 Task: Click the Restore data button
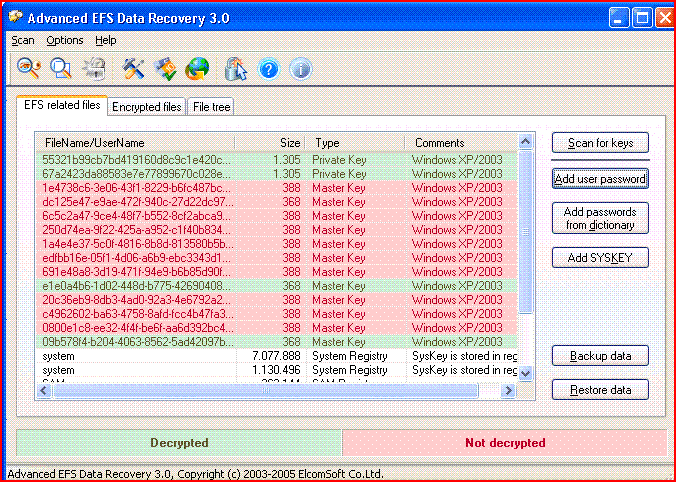click(x=600, y=390)
